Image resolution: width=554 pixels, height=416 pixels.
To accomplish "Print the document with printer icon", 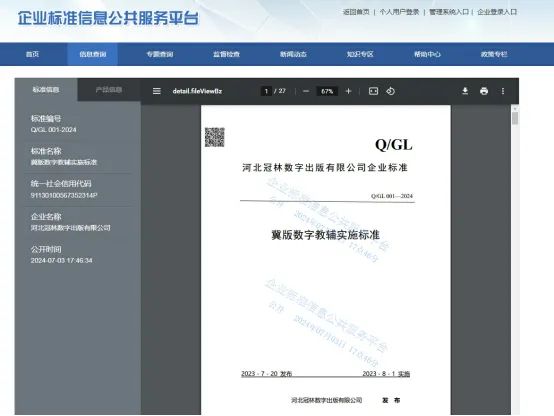I will [x=484, y=91].
